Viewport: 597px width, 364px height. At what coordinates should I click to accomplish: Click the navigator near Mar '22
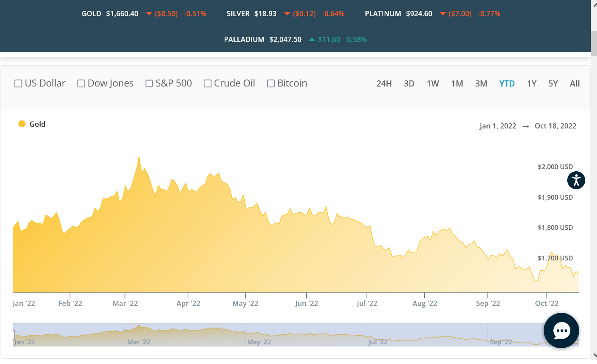[x=139, y=342]
